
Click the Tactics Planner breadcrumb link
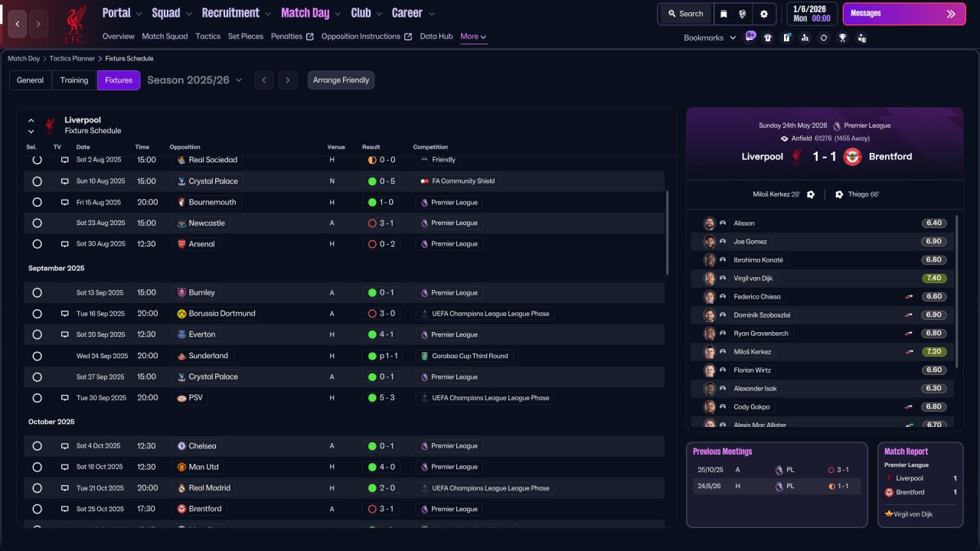coord(72,59)
